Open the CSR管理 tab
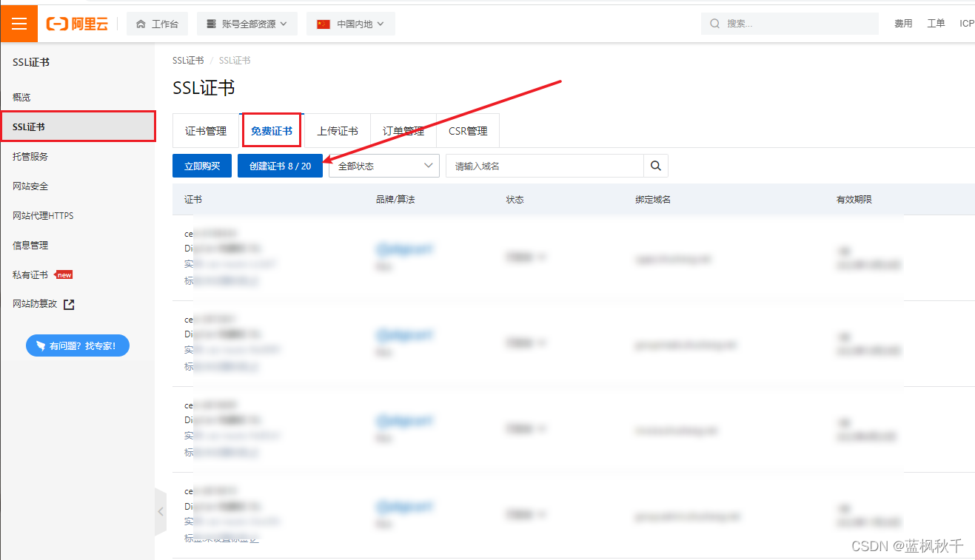 pyautogui.click(x=468, y=131)
